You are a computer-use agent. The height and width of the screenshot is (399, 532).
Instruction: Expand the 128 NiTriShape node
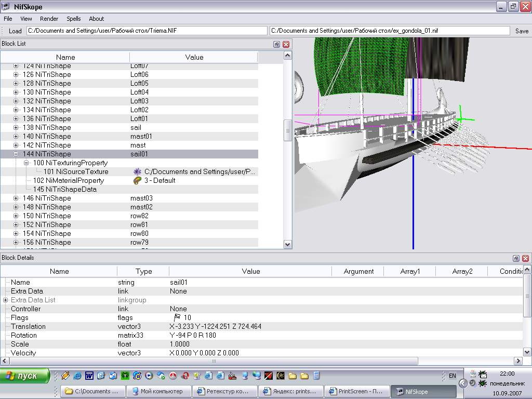16,84
